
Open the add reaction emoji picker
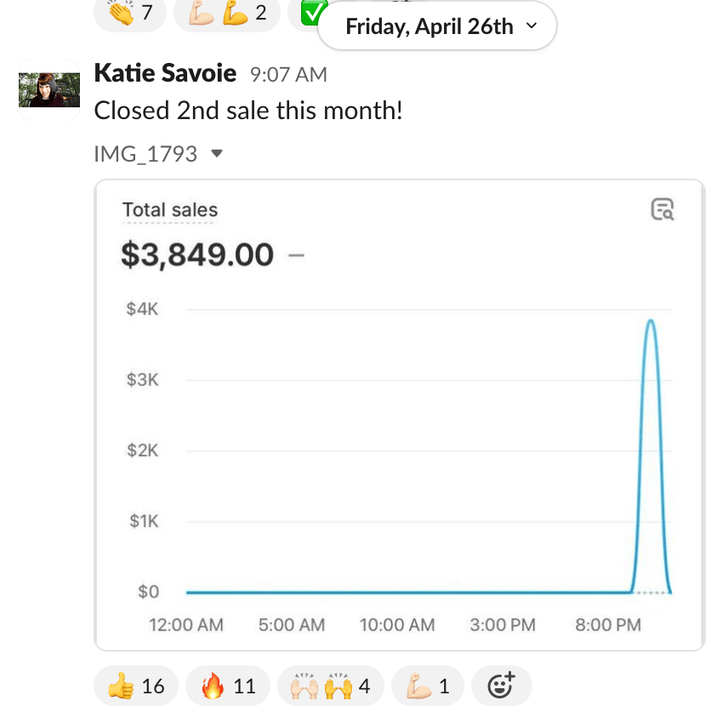pyautogui.click(x=501, y=686)
